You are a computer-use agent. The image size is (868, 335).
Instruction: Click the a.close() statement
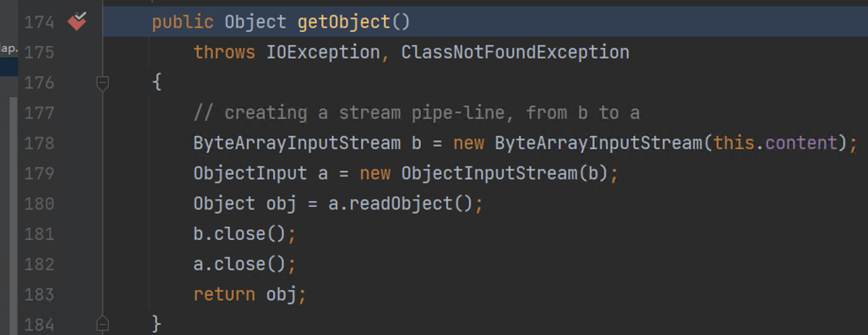239,264
